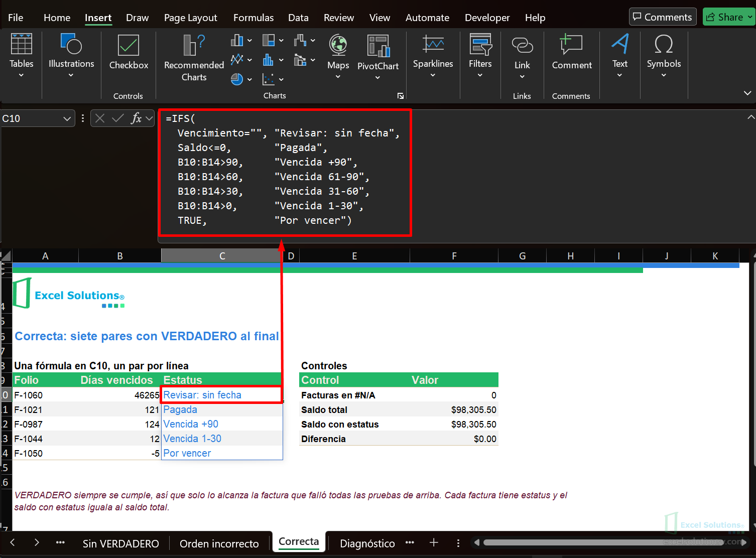756x558 pixels.
Task: Go to the next sheet tab arrow
Action: coord(37,542)
